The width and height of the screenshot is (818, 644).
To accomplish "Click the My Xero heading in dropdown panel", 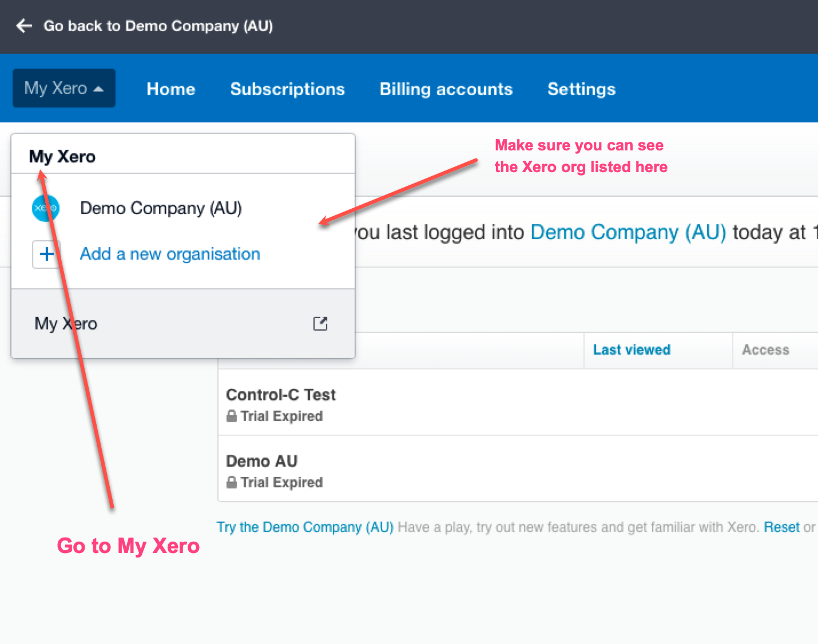I will coord(62,157).
